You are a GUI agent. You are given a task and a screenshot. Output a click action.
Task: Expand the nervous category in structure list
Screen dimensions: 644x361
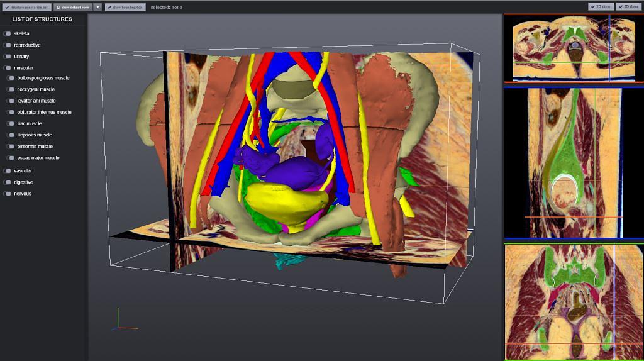[x=22, y=194]
